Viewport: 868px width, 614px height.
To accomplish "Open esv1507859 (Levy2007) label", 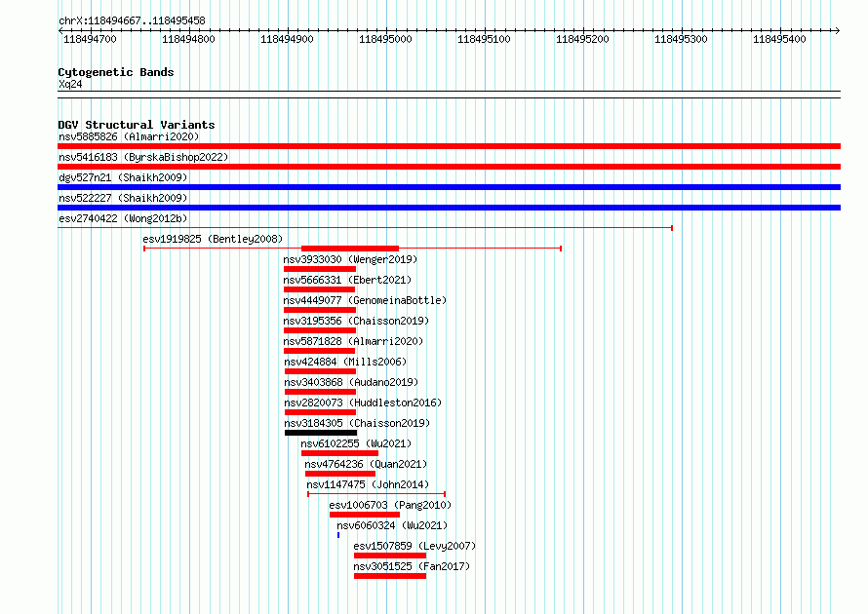I will click(414, 546).
